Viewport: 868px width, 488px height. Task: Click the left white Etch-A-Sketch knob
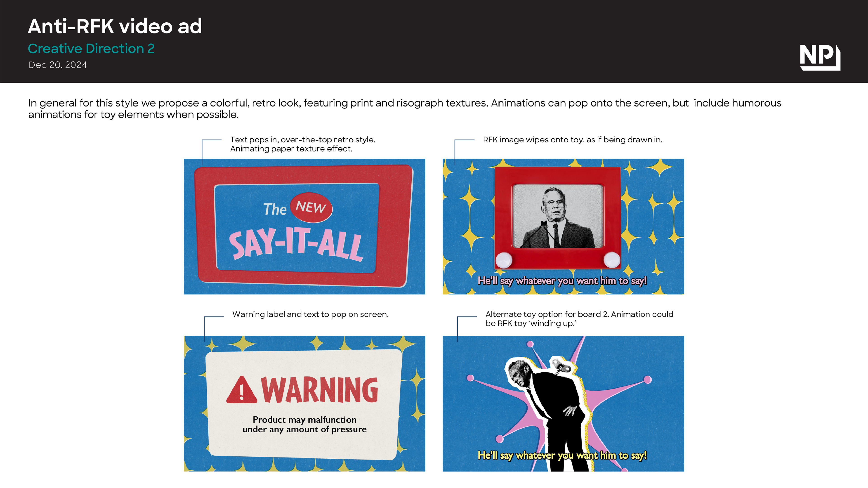[504, 260]
